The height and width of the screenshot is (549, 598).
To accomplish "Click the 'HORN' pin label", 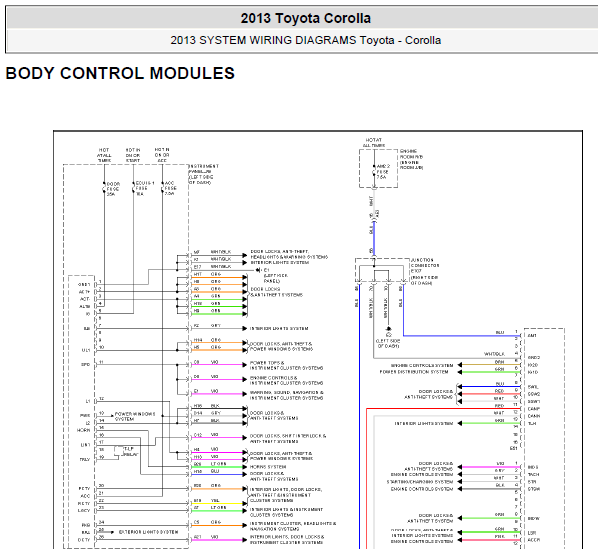I will click(84, 430).
